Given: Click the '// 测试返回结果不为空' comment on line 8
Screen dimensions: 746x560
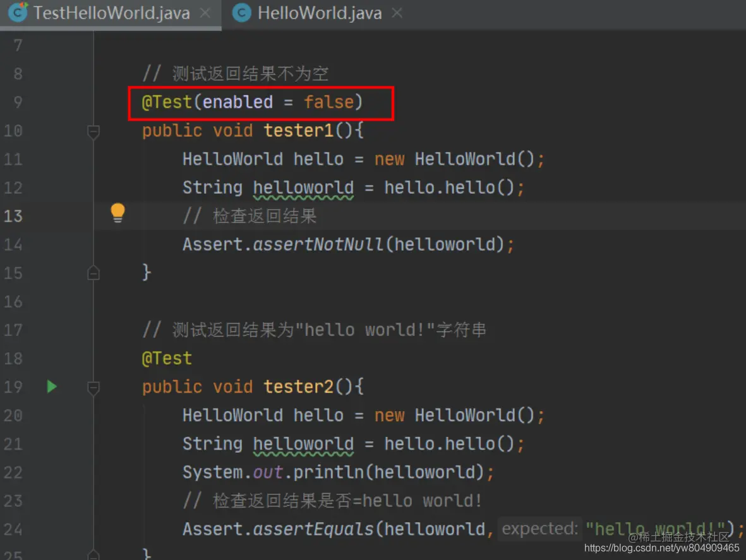Looking at the screenshot, I should [235, 74].
